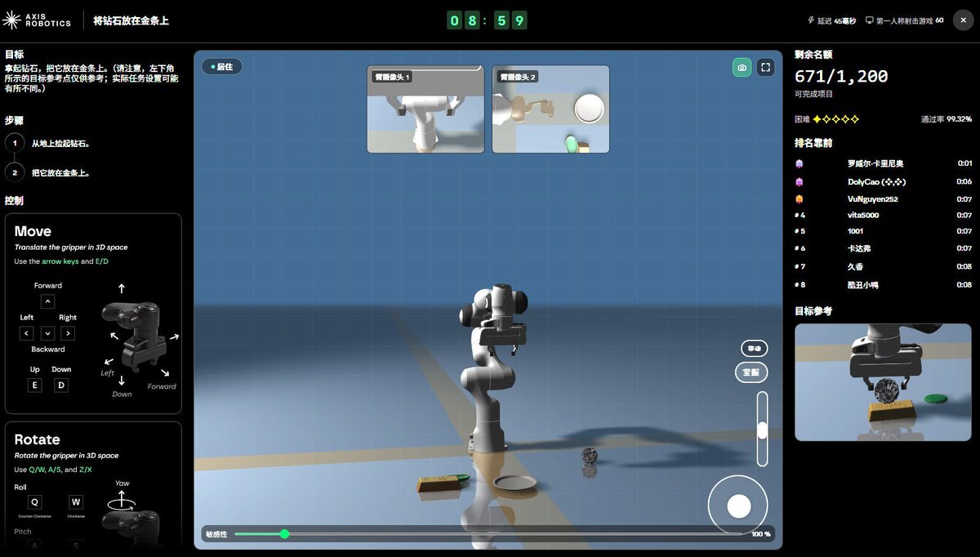
Task: Click the third-place badge beside VuNguyen252
Action: pyautogui.click(x=799, y=199)
